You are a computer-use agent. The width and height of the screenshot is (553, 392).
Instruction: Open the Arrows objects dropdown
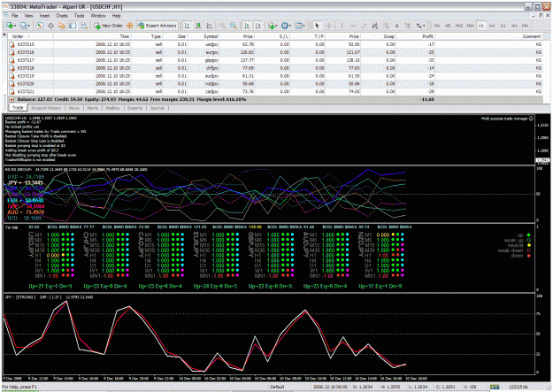pos(420,26)
